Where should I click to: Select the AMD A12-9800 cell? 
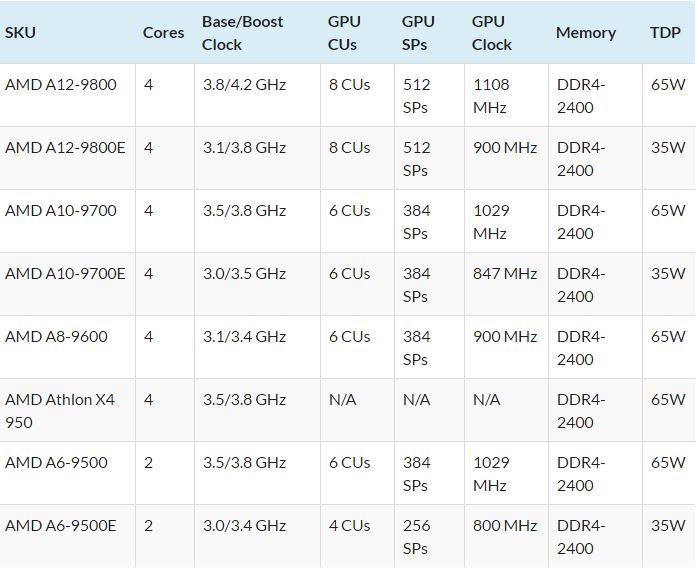60,85
